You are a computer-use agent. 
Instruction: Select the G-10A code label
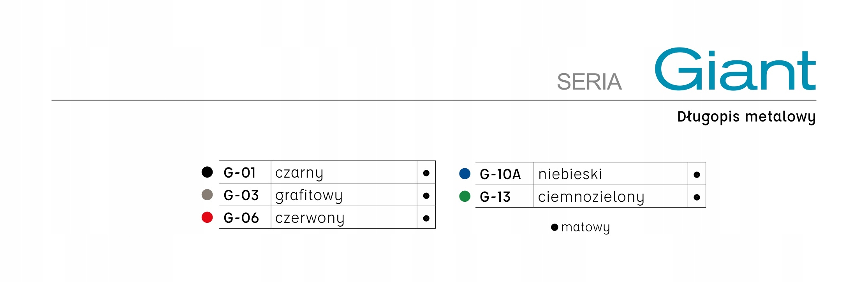point(500,174)
